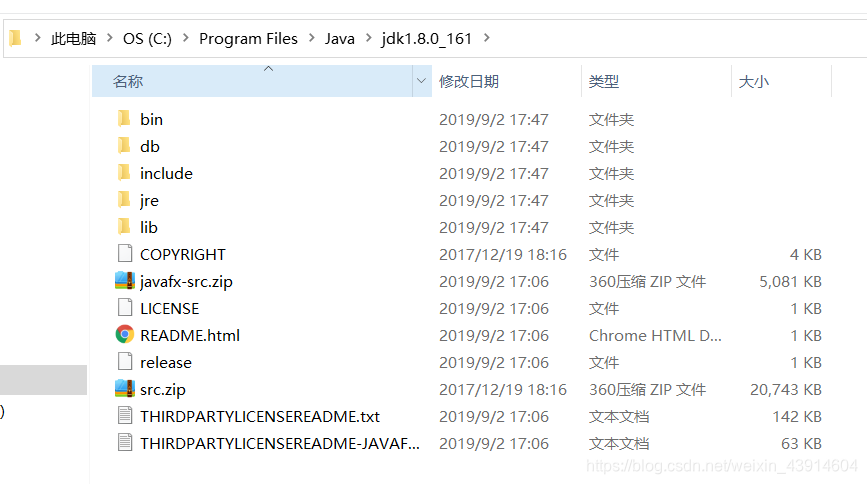Screen dimensions: 867x484
Task: Go to Program Files in the breadcrumb
Action: [248, 39]
